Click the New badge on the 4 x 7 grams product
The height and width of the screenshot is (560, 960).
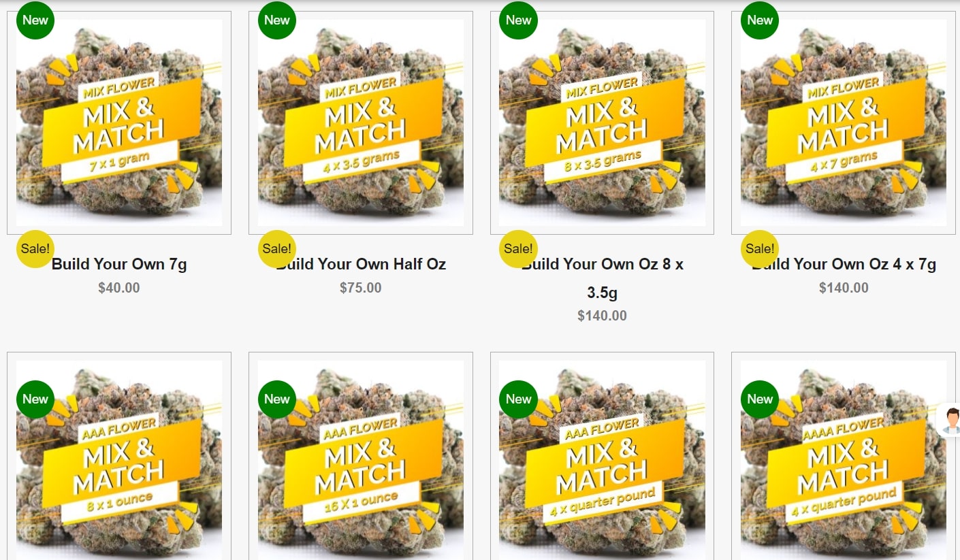click(x=759, y=20)
